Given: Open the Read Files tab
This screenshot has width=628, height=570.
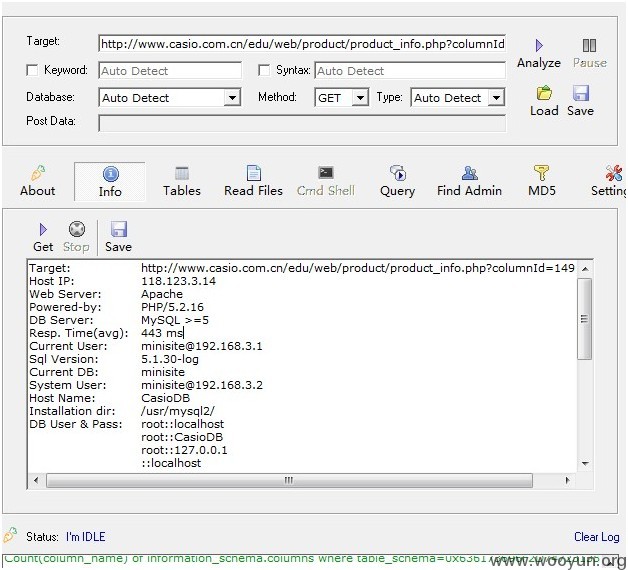Looking at the screenshot, I should click(253, 181).
